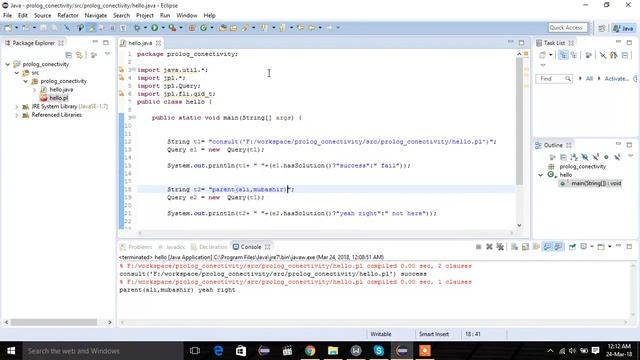The width and height of the screenshot is (640, 360).
Task: Click the Open Perspective icon
Action: 602,28
